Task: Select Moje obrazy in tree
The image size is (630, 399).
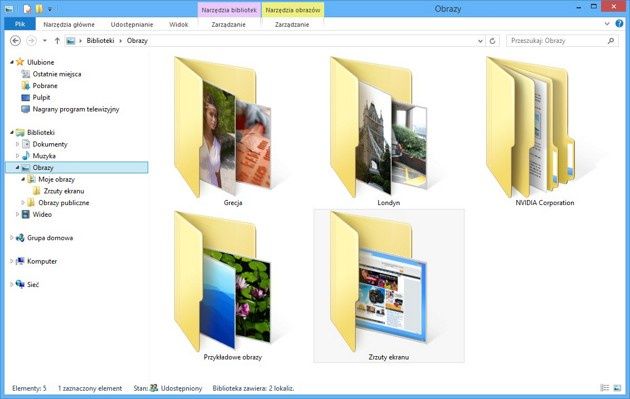Action: (x=56, y=179)
